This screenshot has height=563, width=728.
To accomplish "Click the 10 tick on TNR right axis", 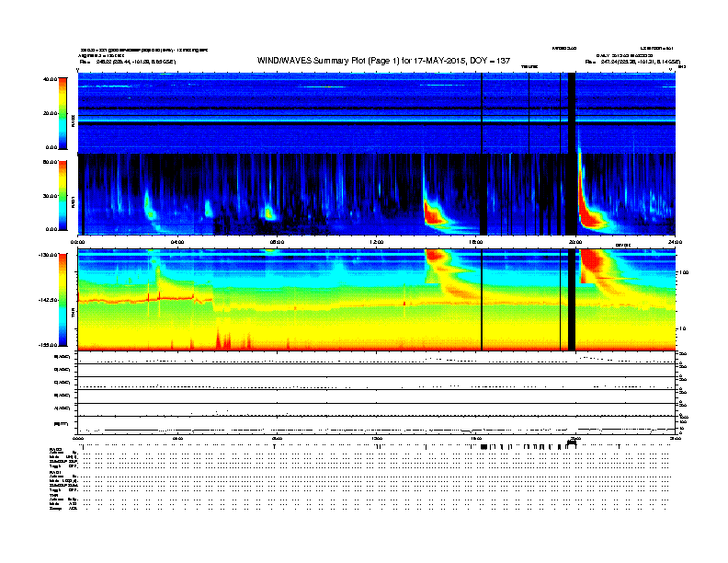I will 683,328.
